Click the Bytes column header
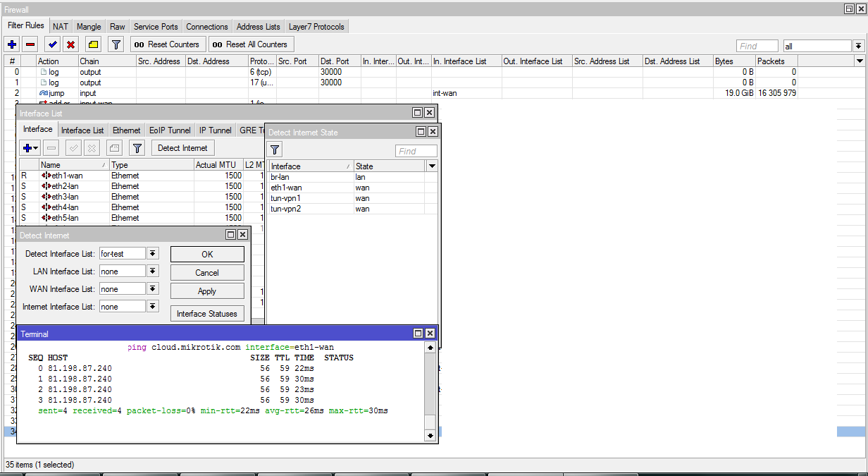 point(734,61)
